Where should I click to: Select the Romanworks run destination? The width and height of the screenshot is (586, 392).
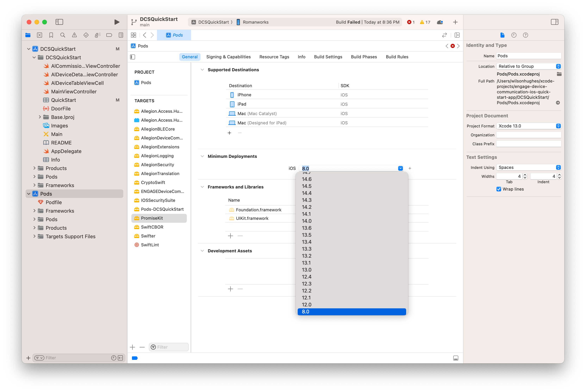252,22
